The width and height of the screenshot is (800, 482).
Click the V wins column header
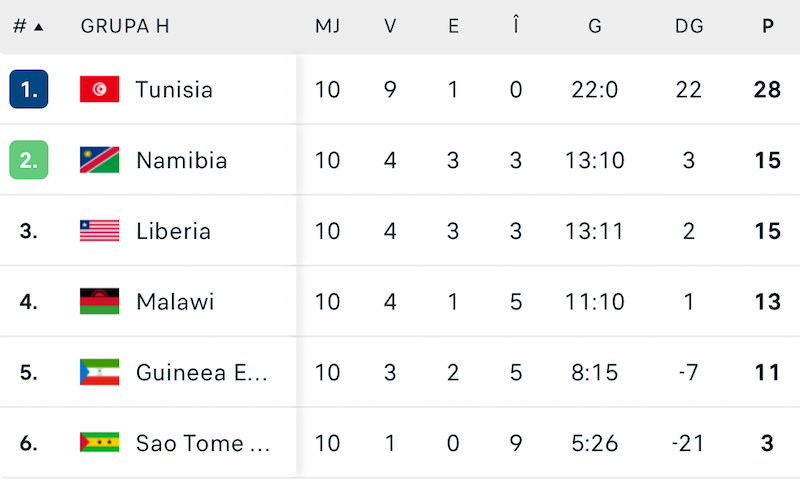click(x=390, y=27)
